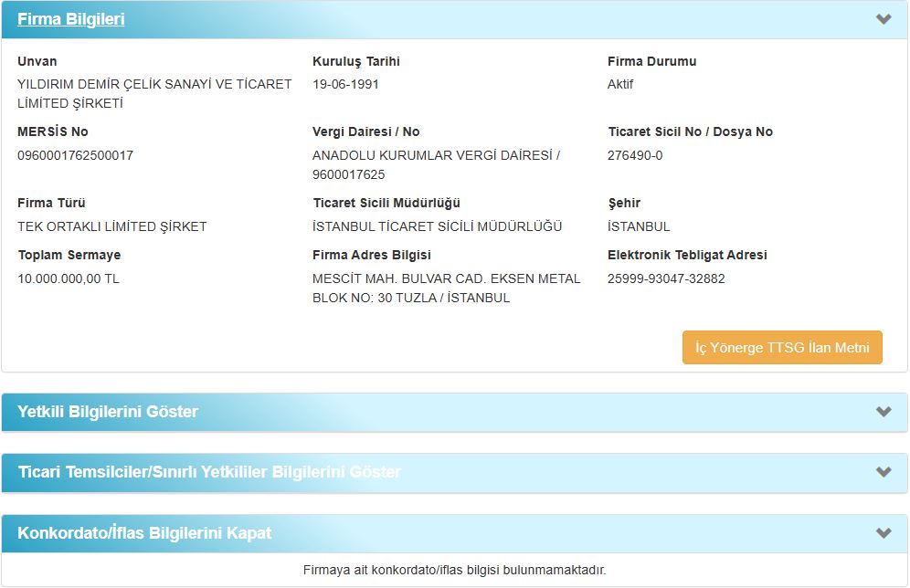The image size is (910, 588).
Task: Collapse Firma Bilgileri panel chevron
Action: pos(884,19)
